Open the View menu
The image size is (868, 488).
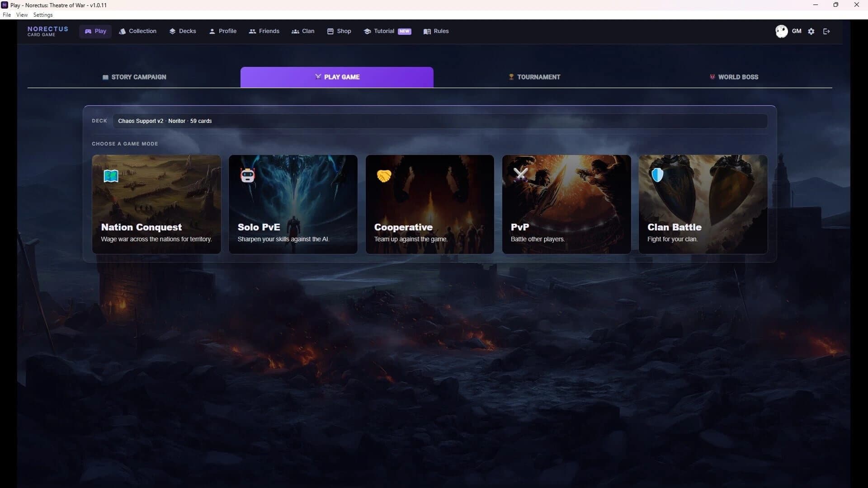pos(22,15)
